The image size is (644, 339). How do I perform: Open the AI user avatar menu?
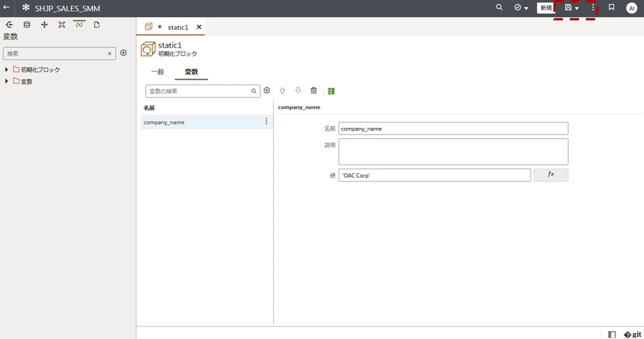click(x=632, y=9)
